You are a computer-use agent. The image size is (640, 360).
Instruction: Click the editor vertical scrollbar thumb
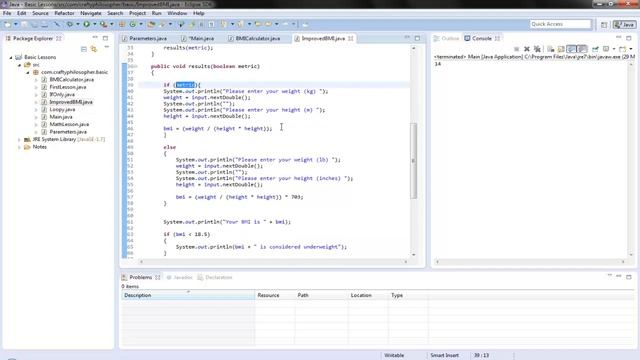point(413,160)
